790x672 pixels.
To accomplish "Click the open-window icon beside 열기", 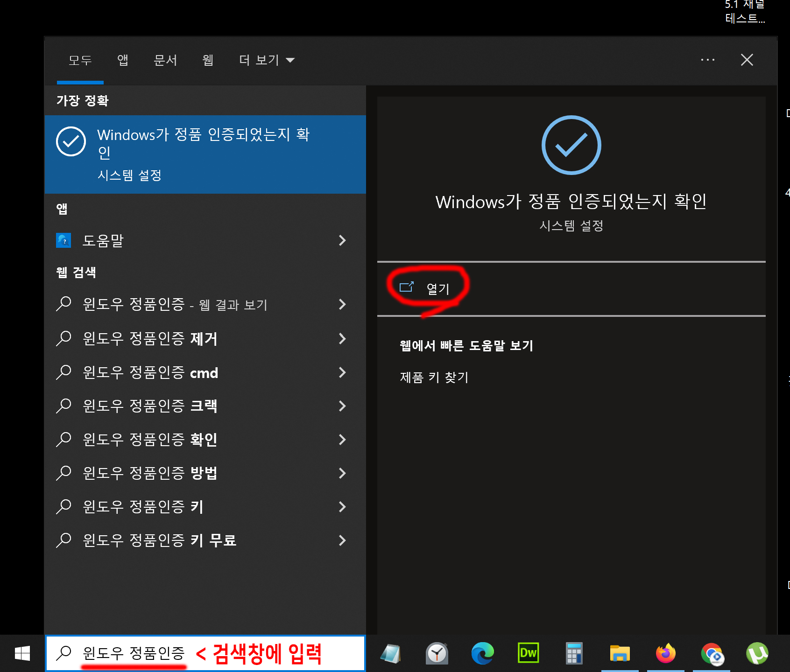I will coord(407,287).
